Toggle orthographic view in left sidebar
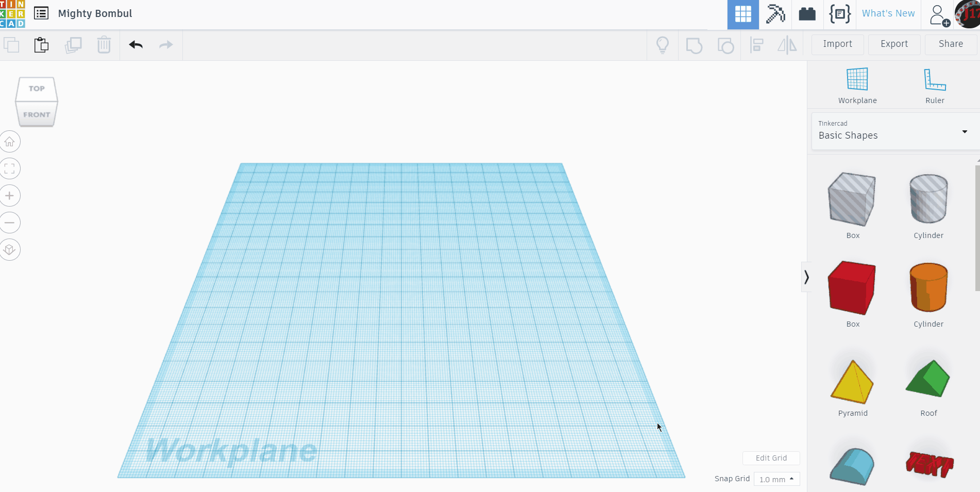 10,249
